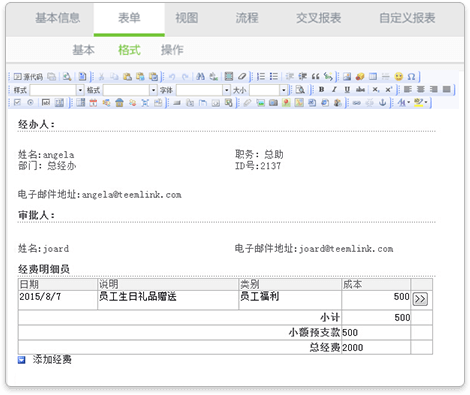
Task: Insert smiley emoticon
Action: (x=399, y=77)
